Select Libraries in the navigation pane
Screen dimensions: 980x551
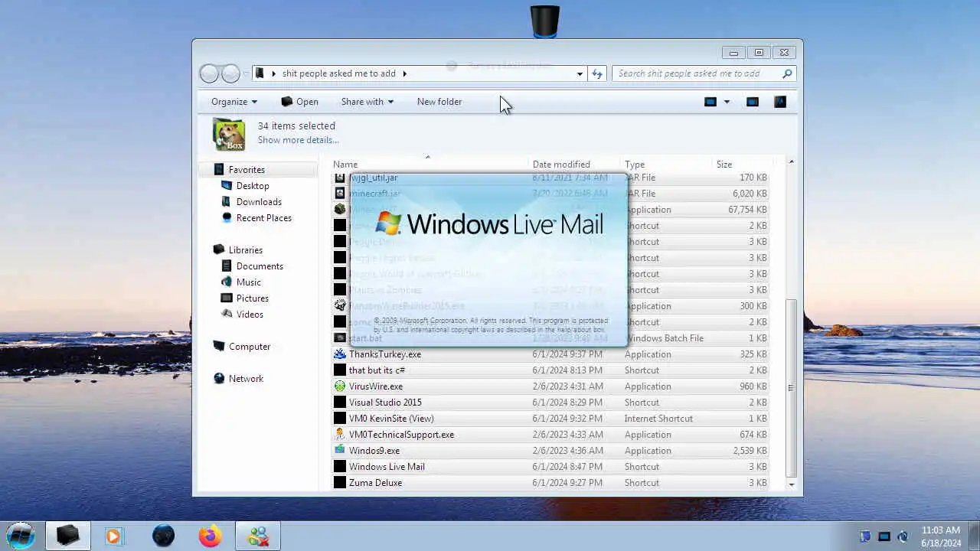(245, 250)
